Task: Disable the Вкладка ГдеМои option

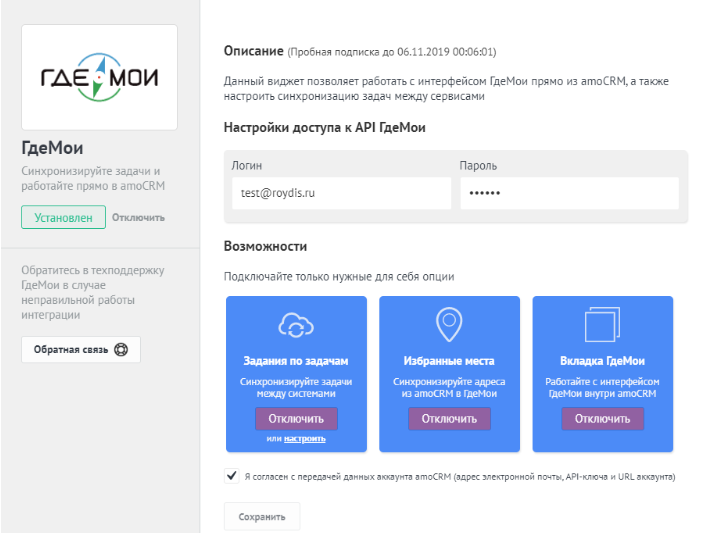Action: pyautogui.click(x=603, y=418)
